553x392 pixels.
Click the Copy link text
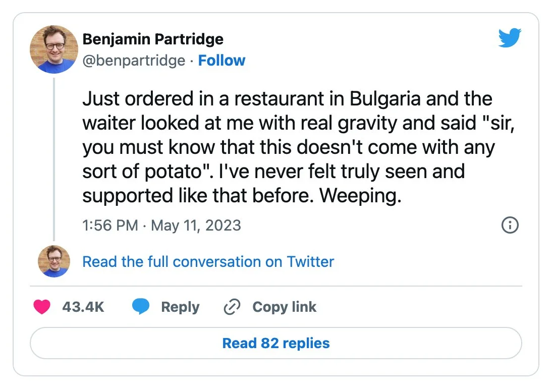pyautogui.click(x=284, y=307)
